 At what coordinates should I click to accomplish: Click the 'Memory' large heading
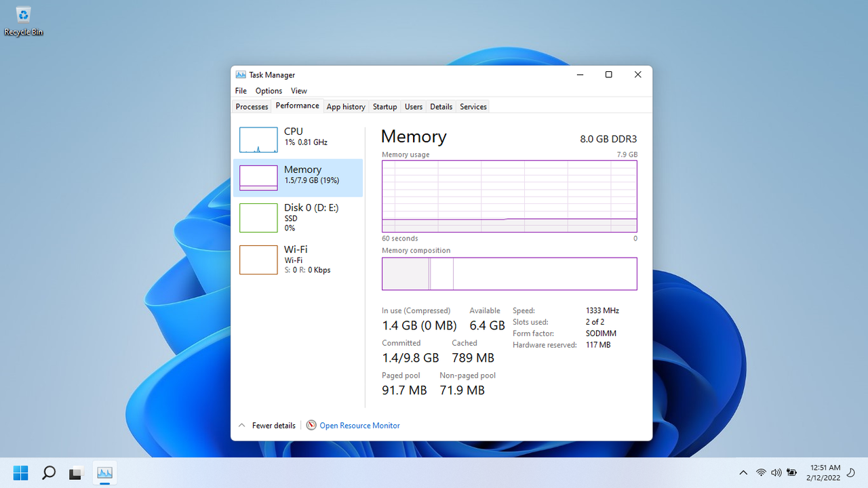coord(414,136)
